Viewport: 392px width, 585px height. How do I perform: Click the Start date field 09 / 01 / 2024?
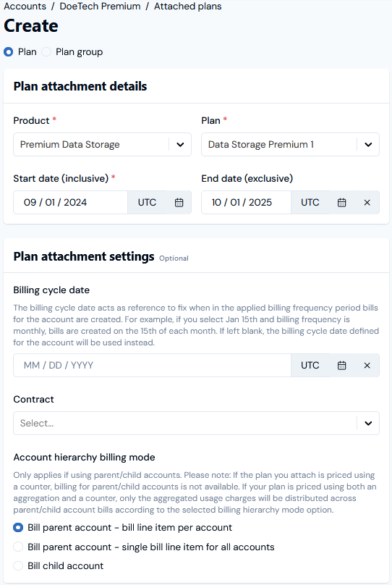[70, 203]
